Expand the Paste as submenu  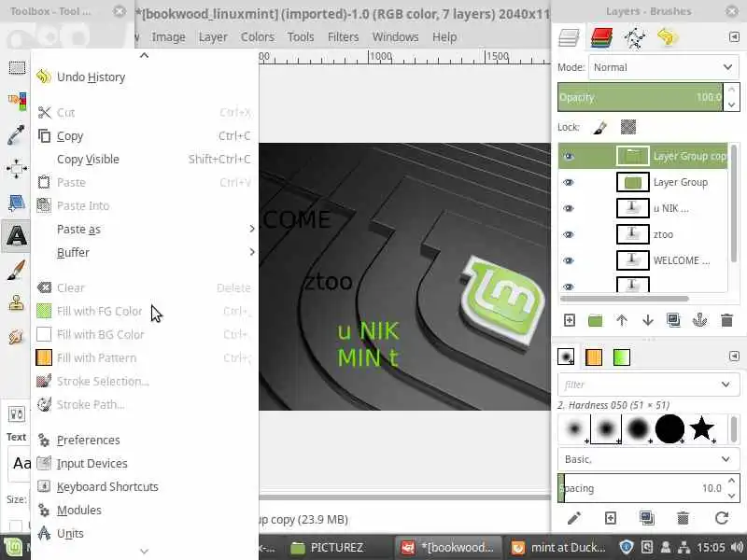point(145,230)
